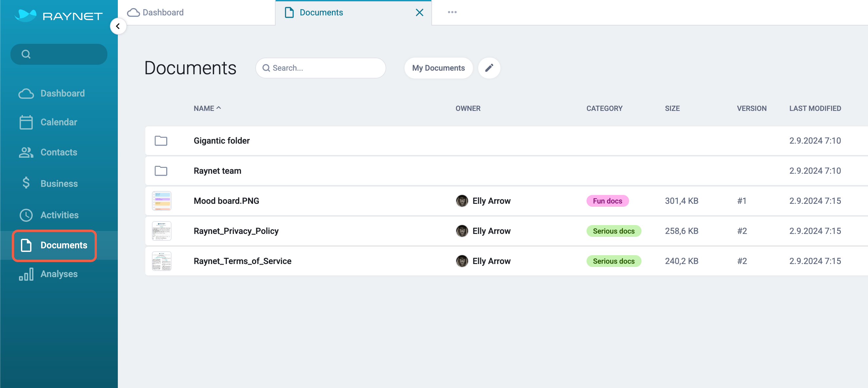Sort by the VERSION column header

point(751,109)
